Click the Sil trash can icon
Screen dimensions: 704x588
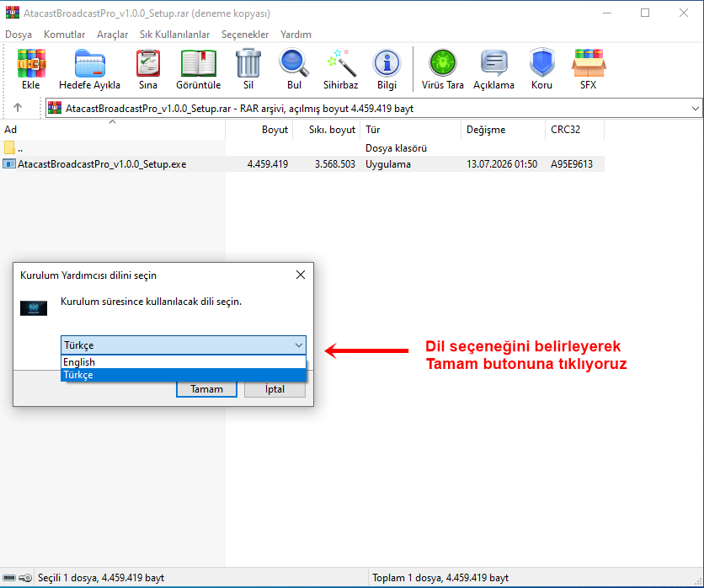248,63
